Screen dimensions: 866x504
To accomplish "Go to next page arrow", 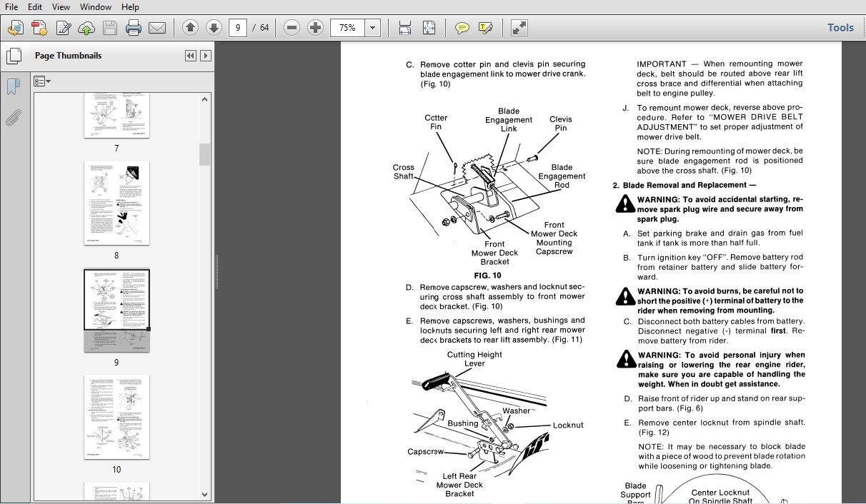I will click(x=214, y=28).
